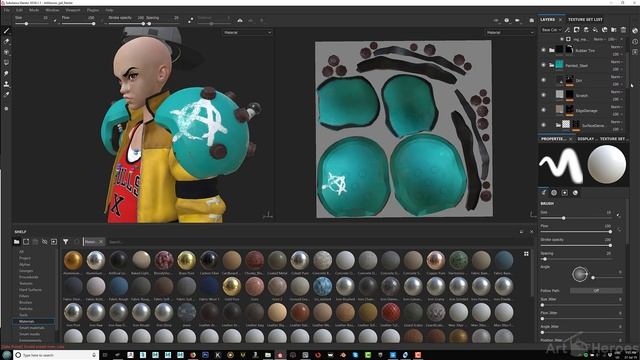Select Smart materials in shelf categories
Screen dimensions: 640x360
pyautogui.click(x=32, y=328)
